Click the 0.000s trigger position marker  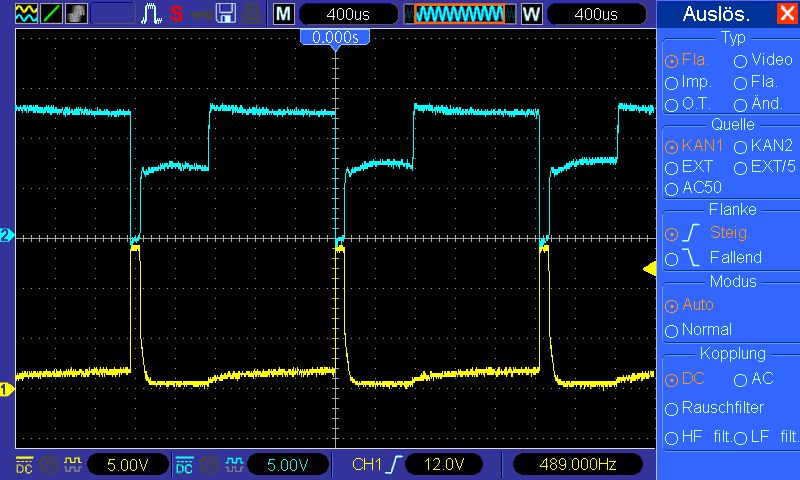point(335,37)
